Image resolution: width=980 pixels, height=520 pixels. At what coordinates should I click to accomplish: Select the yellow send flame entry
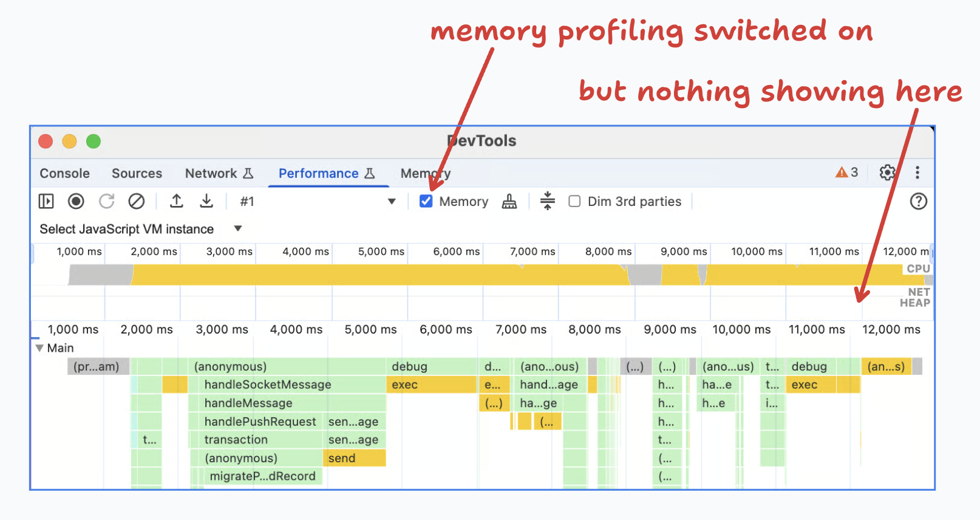pyautogui.click(x=355, y=458)
